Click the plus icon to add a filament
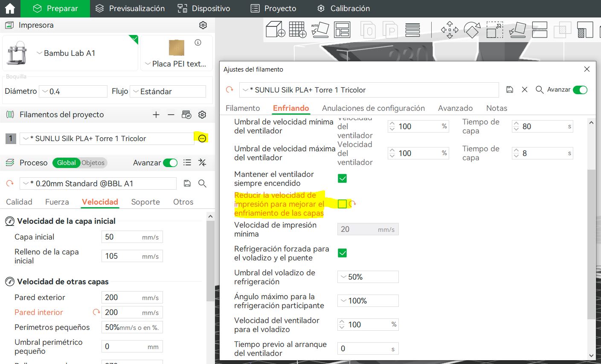The height and width of the screenshot is (364, 601). tap(156, 115)
